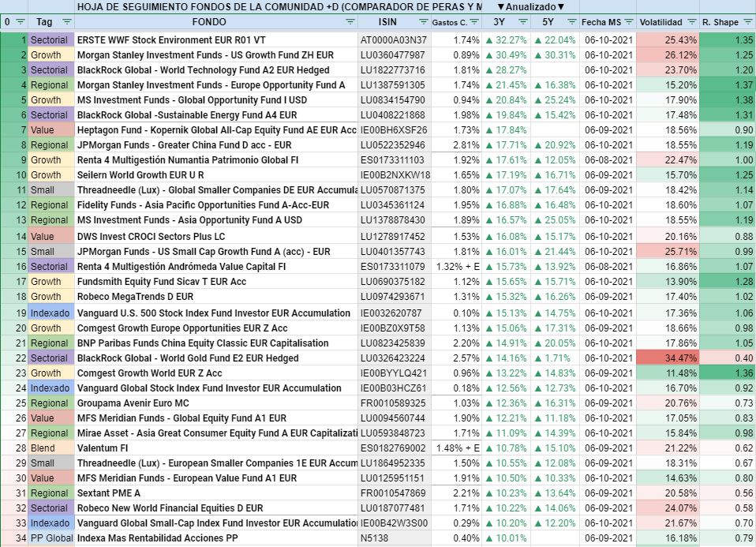This screenshot has height=547, width=756.
Task: Open the ISIN column filter
Action: coord(423,22)
